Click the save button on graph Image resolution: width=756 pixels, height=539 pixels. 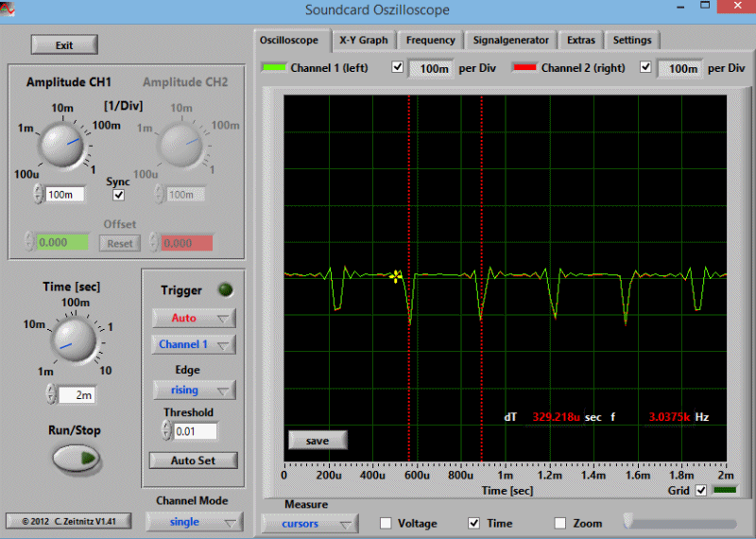318,441
